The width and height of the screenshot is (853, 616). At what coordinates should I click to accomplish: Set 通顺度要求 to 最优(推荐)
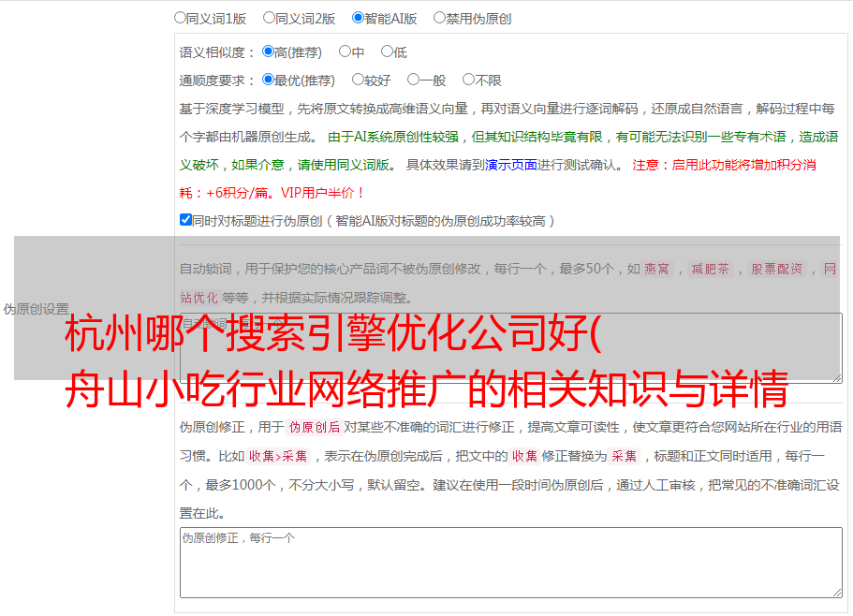coord(268,80)
